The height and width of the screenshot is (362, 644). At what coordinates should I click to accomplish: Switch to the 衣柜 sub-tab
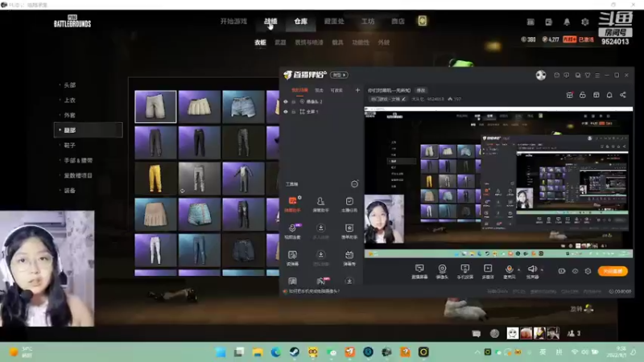point(260,43)
